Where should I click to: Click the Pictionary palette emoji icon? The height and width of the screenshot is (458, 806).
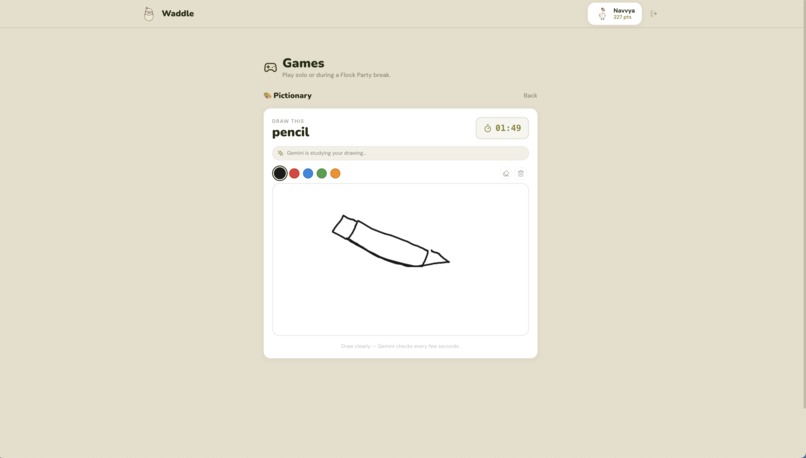coord(267,96)
